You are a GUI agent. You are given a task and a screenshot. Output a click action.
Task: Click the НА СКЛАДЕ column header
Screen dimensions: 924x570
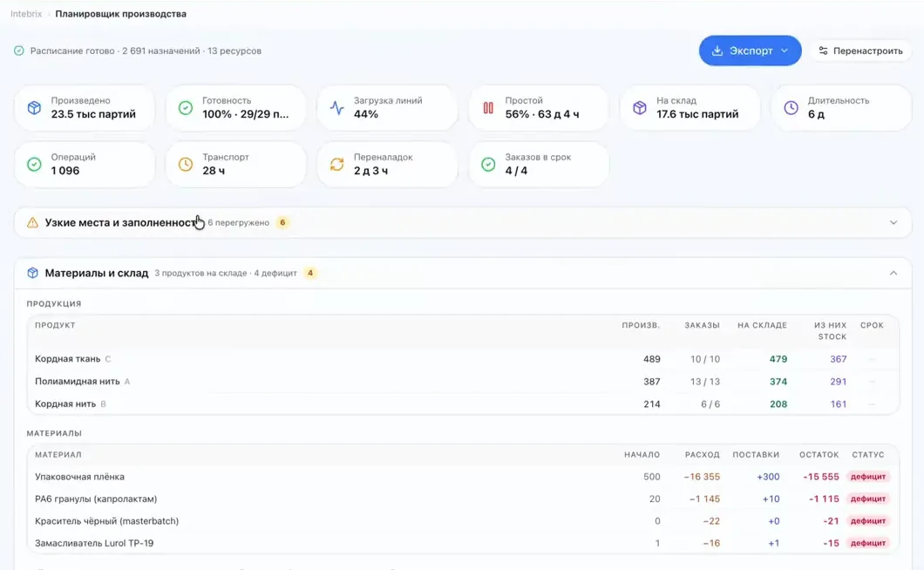(762, 325)
